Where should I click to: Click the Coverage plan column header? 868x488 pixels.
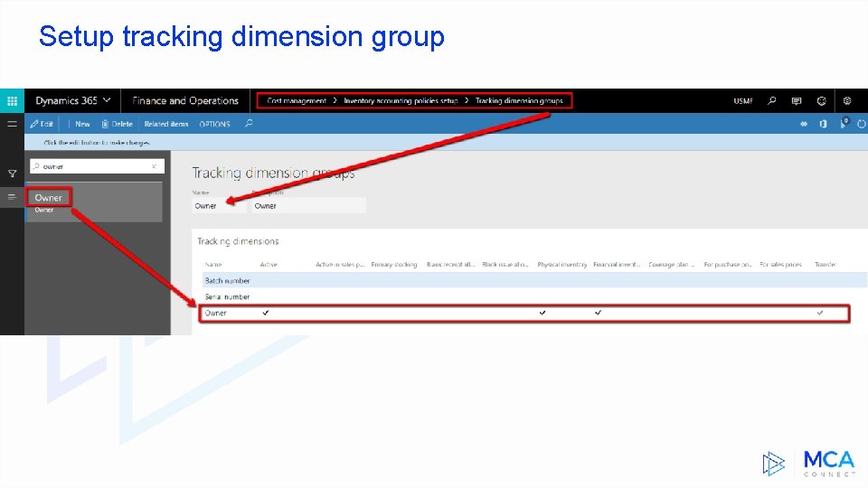coord(672,265)
